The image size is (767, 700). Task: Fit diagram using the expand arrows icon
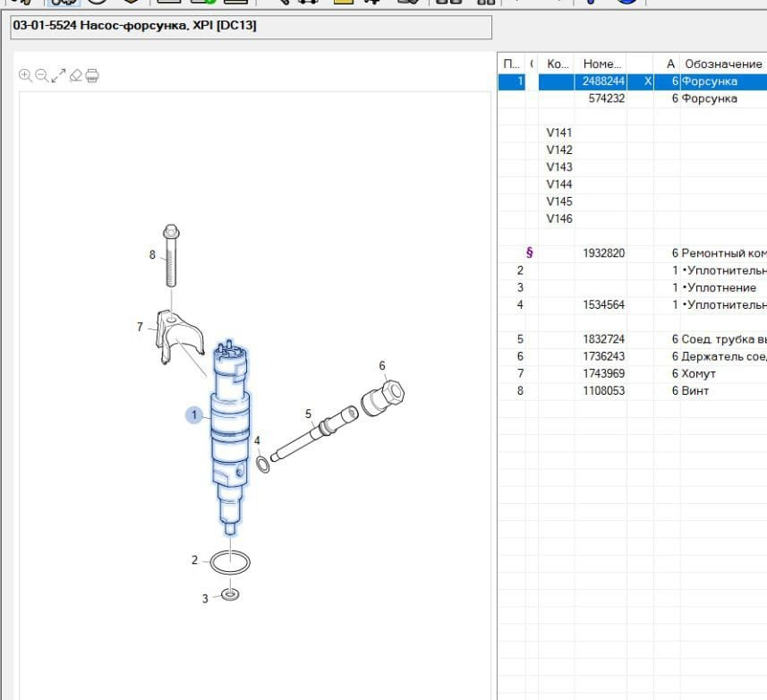pyautogui.click(x=58, y=76)
